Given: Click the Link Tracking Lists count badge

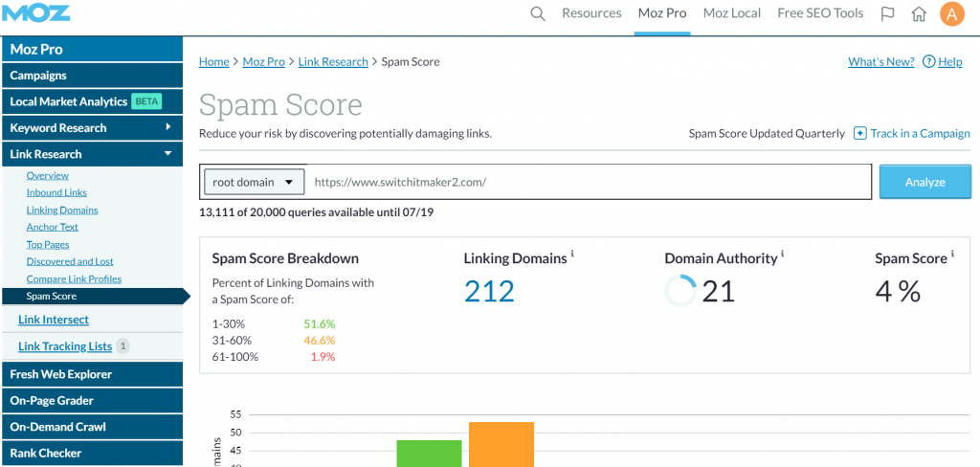Looking at the screenshot, I should point(123,345).
